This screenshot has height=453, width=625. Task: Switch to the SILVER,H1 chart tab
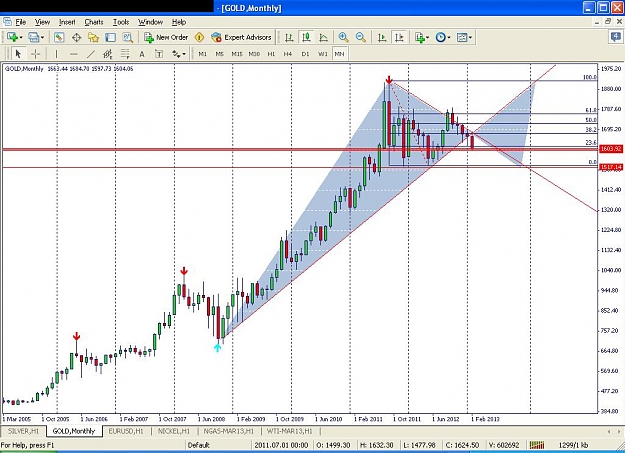pyautogui.click(x=23, y=431)
